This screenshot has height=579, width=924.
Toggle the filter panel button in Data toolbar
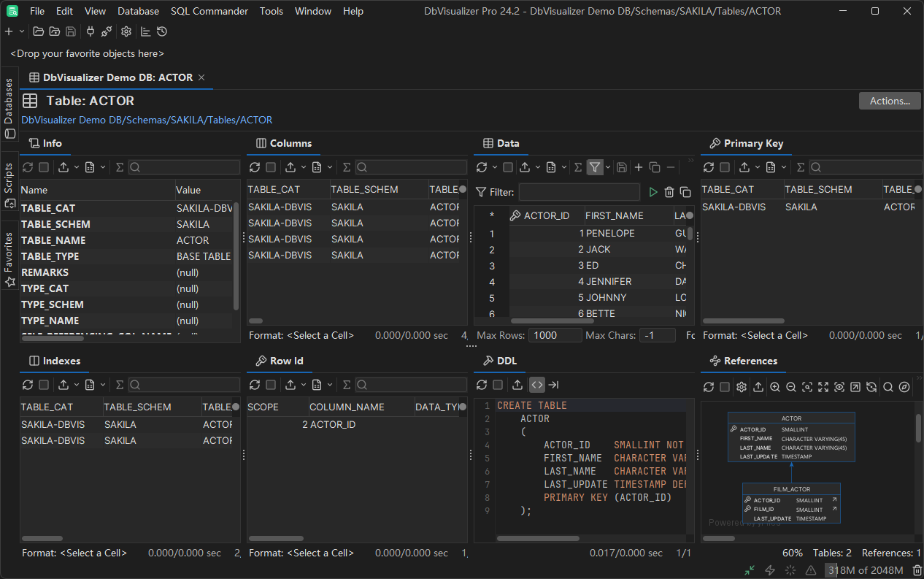tap(595, 167)
